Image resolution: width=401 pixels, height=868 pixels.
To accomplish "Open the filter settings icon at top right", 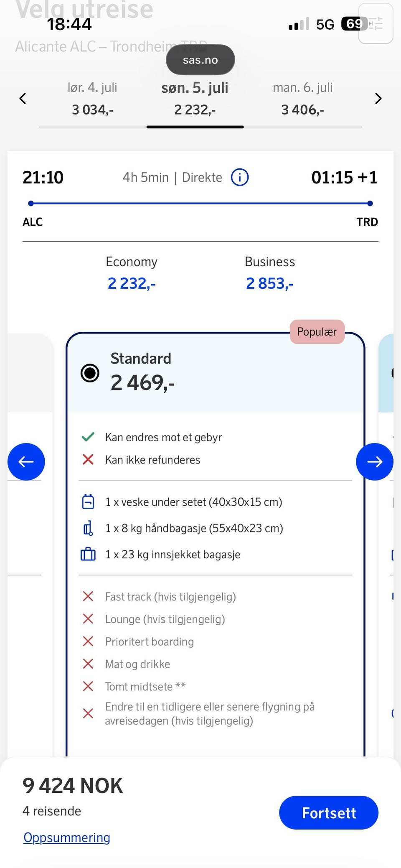I will 376,23.
